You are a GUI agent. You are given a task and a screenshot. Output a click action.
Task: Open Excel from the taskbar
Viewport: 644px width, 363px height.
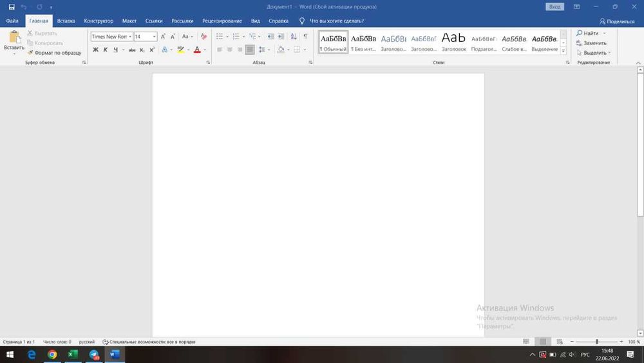[x=73, y=355]
